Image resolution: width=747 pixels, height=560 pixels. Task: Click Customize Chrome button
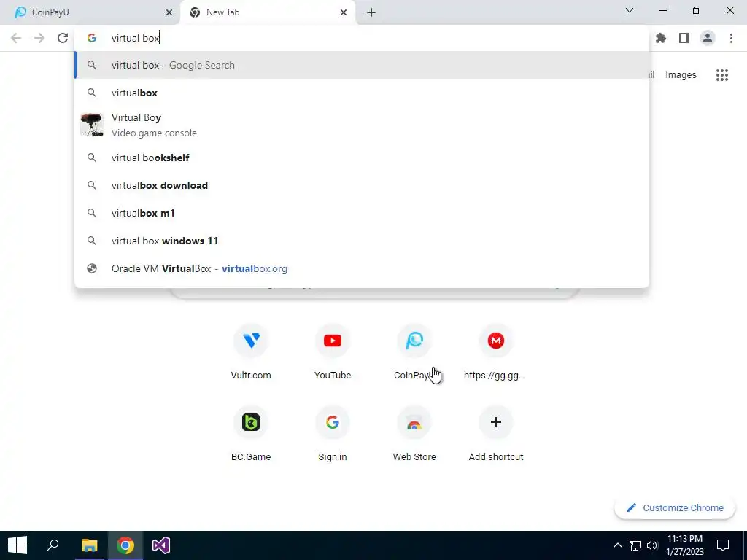pos(675,507)
